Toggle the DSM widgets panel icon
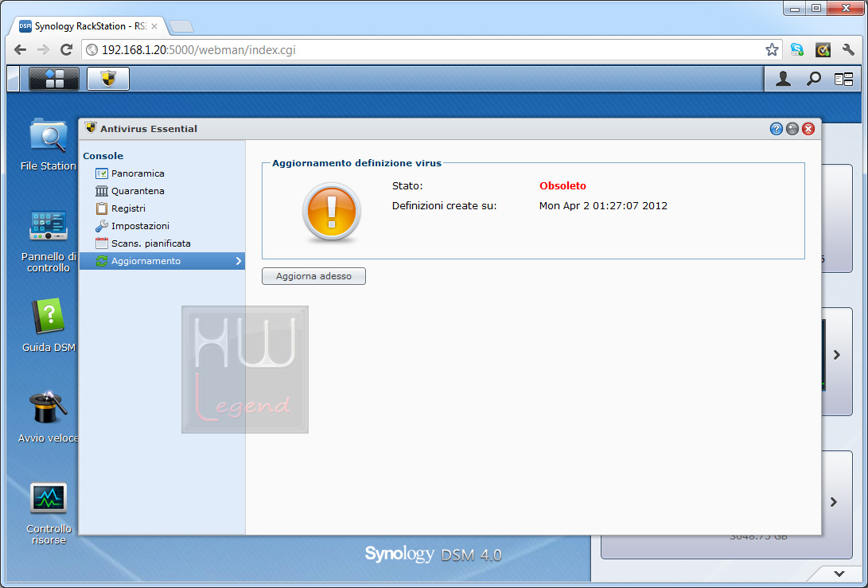 pos(843,80)
